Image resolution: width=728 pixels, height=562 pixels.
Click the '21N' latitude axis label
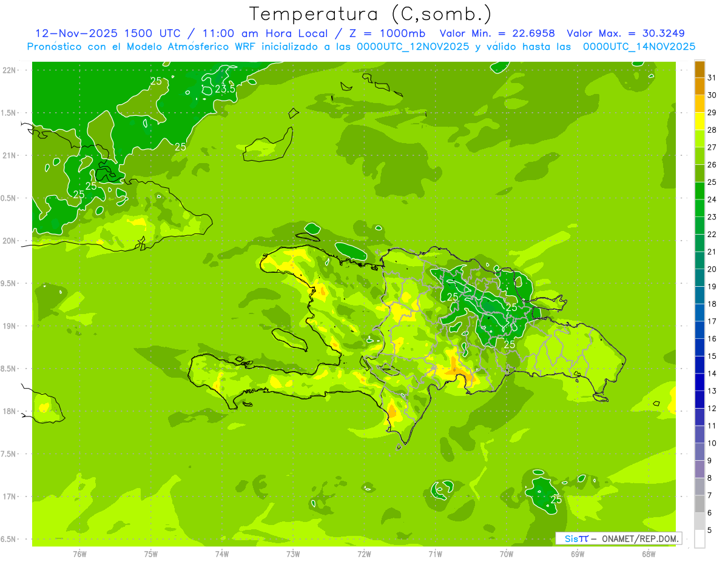click(x=10, y=155)
